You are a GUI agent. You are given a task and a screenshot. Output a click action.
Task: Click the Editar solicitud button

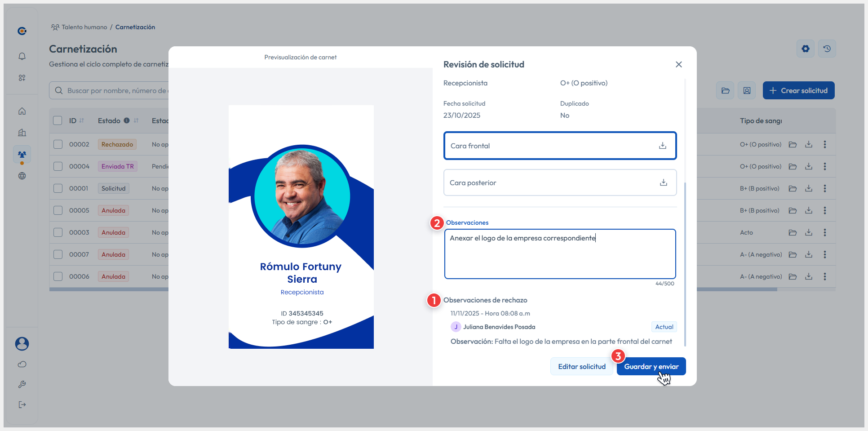click(581, 366)
